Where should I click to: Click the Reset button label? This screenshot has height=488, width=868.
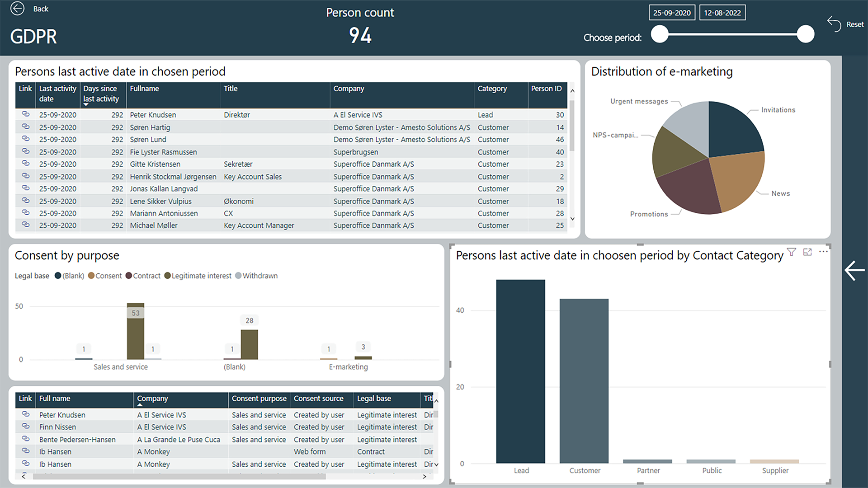tap(854, 24)
